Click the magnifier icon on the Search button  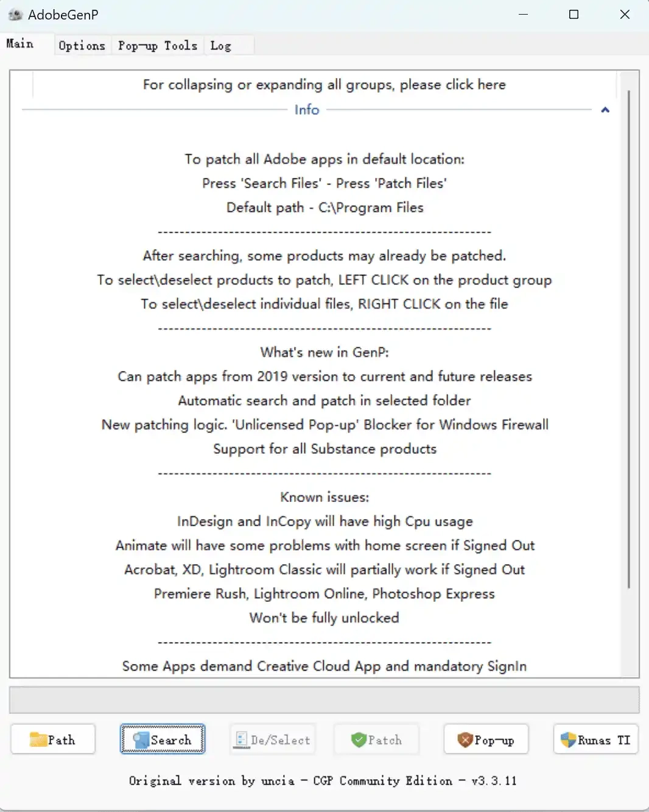pos(142,739)
